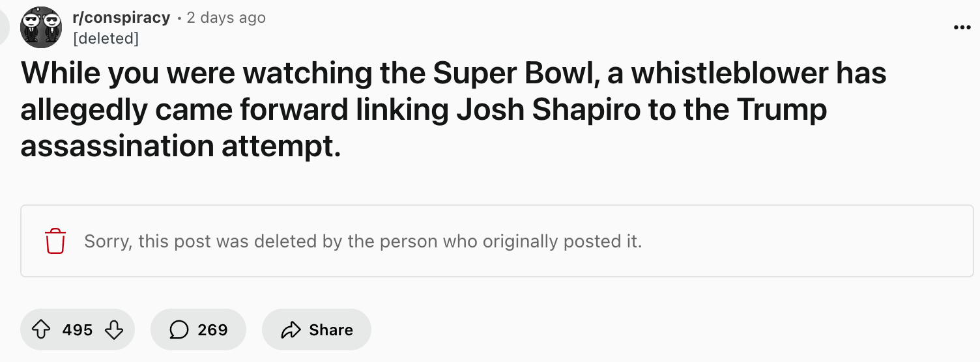Click the share arrow icon

(x=290, y=330)
